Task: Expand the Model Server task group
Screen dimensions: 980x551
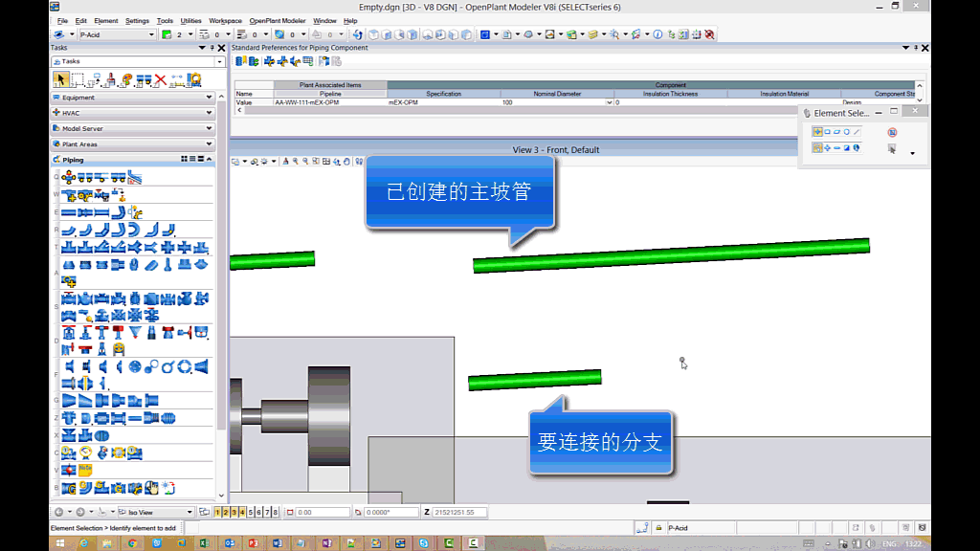Action: (x=133, y=129)
